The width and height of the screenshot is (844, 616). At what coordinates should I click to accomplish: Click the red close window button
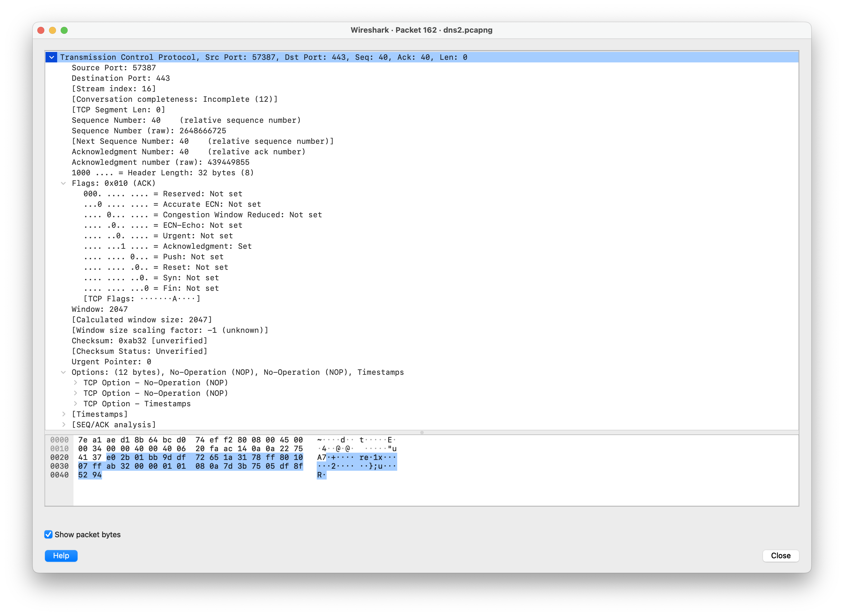point(41,30)
